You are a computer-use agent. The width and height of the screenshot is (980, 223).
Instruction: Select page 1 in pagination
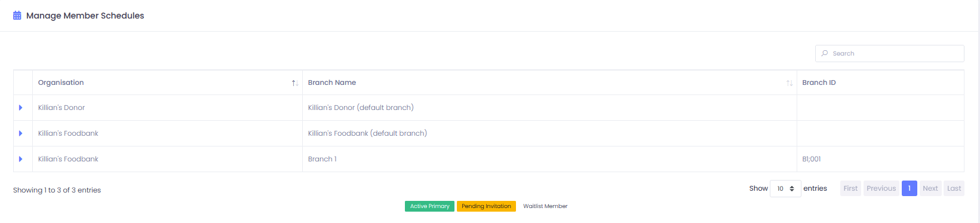point(909,188)
